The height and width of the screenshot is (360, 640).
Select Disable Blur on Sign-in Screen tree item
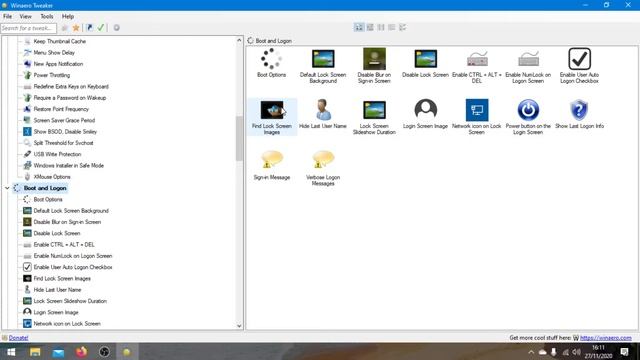(67, 222)
